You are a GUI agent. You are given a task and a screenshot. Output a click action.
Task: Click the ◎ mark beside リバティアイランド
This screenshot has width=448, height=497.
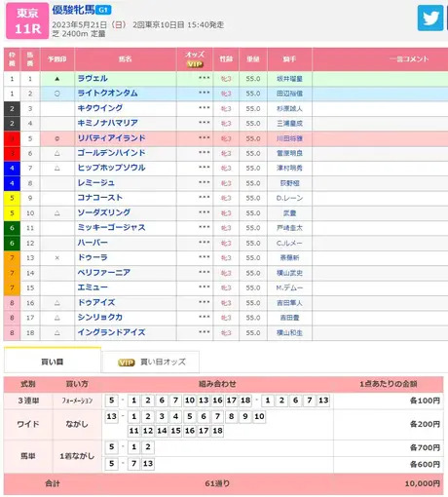(57, 138)
